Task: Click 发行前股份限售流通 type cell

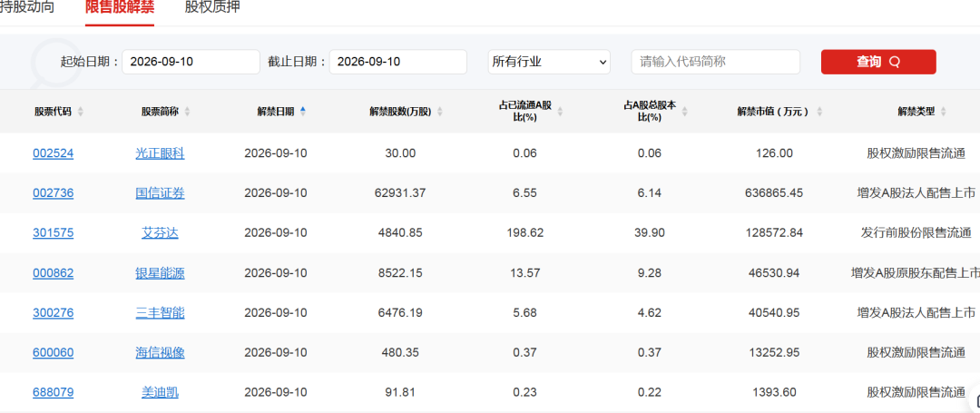Action: point(916,233)
